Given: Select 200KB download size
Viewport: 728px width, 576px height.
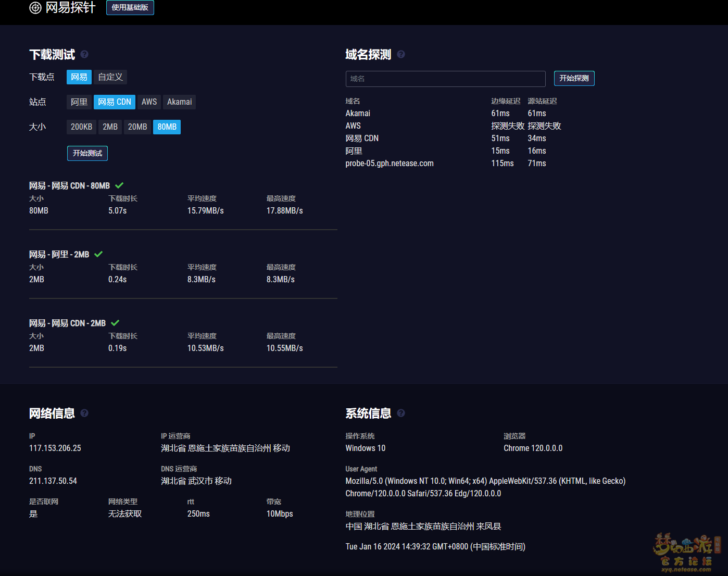Looking at the screenshot, I should point(81,127).
